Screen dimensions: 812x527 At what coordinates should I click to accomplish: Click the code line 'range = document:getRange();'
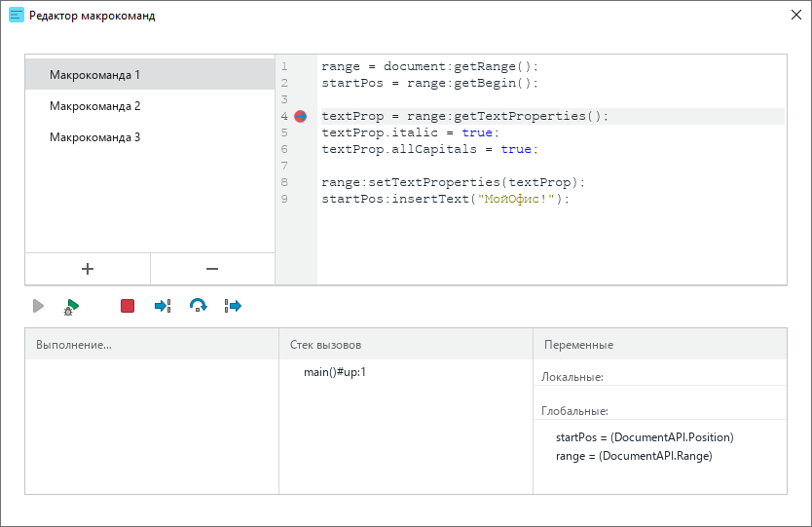(x=429, y=66)
